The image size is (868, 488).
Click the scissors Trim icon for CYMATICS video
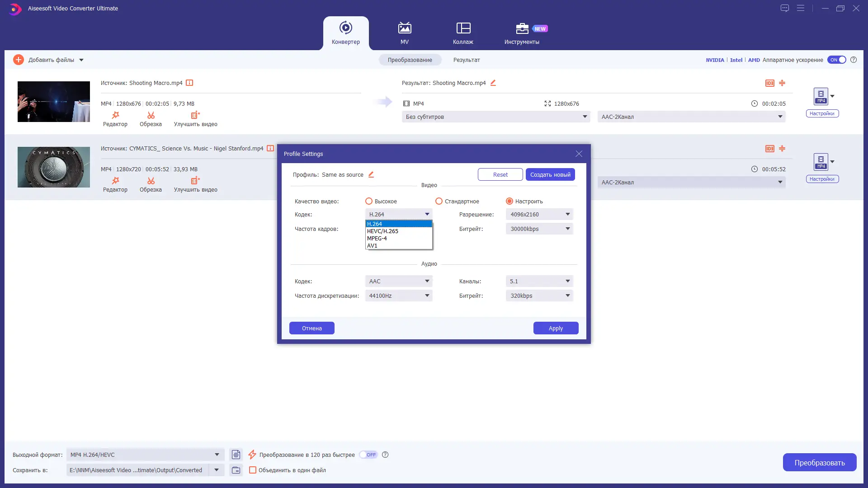(x=151, y=181)
